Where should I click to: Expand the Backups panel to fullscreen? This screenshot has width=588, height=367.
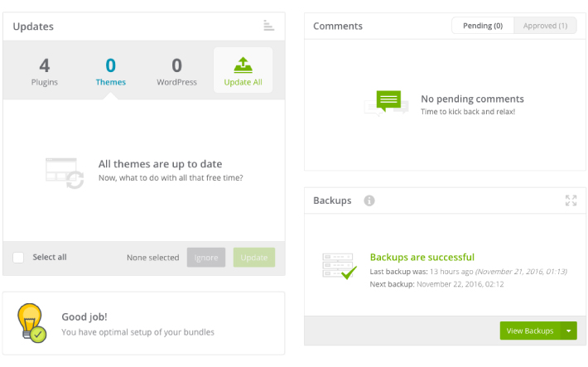(x=571, y=200)
